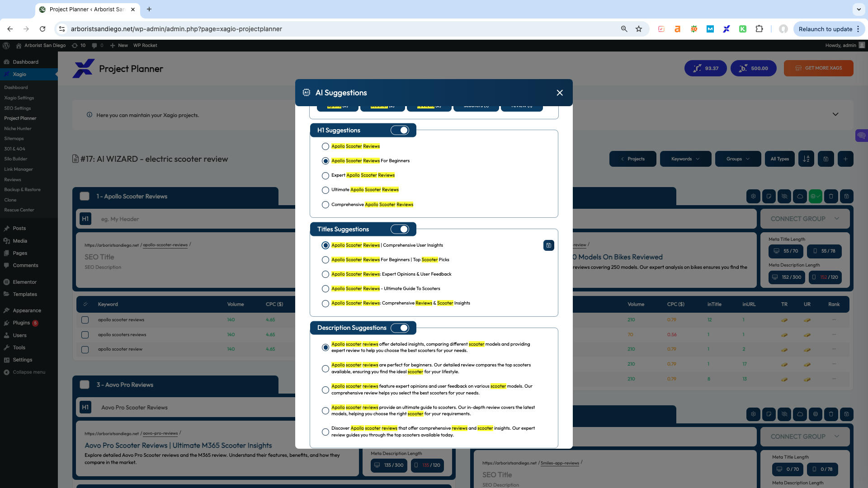This screenshot has width=868, height=488.
Task: Click the GET MORE XAGS button
Action: (x=818, y=68)
